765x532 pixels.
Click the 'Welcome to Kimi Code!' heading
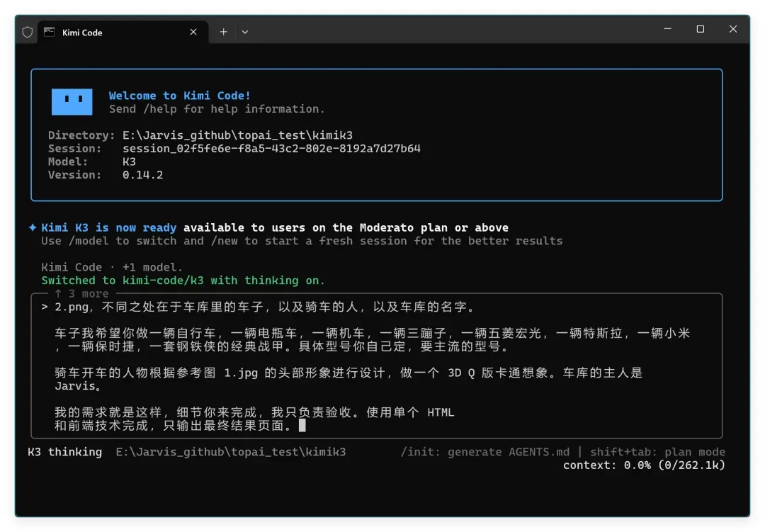tap(179, 96)
